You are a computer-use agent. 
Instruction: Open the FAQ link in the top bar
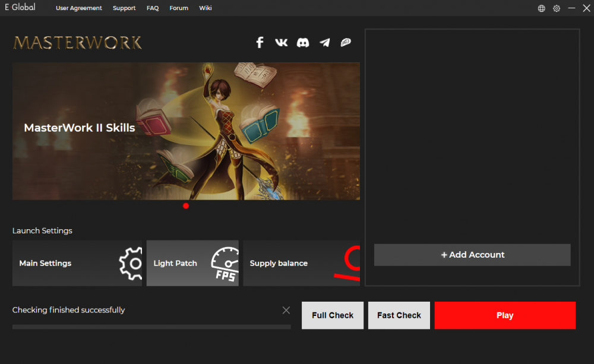tap(153, 8)
